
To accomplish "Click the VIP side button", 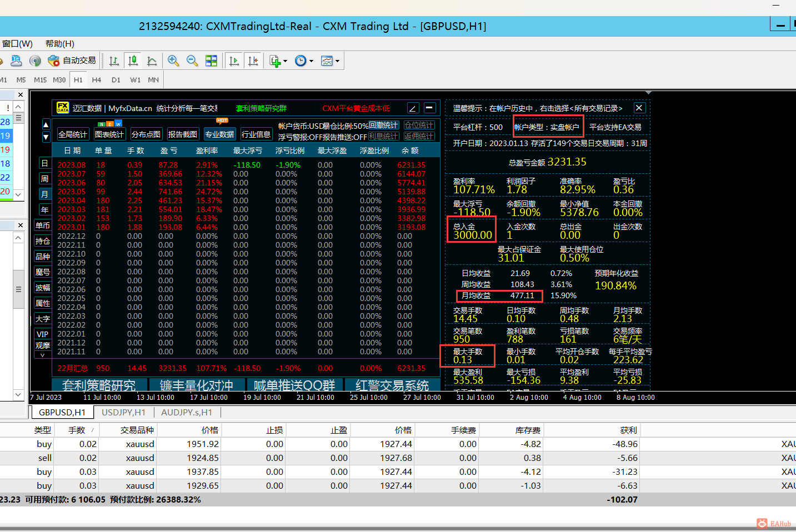I will [43, 334].
